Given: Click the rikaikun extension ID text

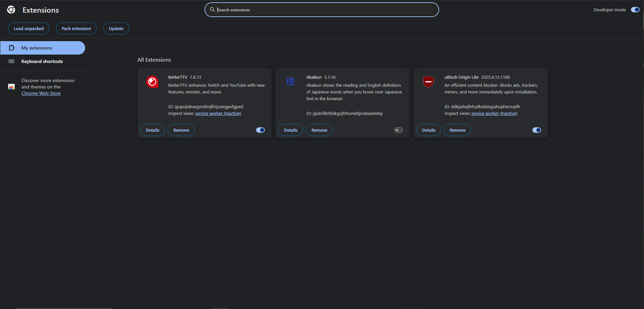Looking at the screenshot, I should [x=345, y=113].
